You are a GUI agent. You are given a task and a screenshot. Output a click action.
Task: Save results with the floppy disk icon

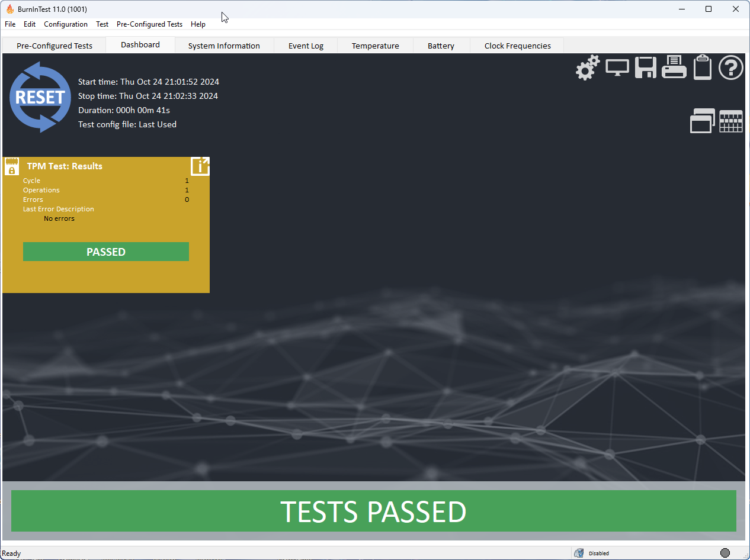pyautogui.click(x=646, y=67)
